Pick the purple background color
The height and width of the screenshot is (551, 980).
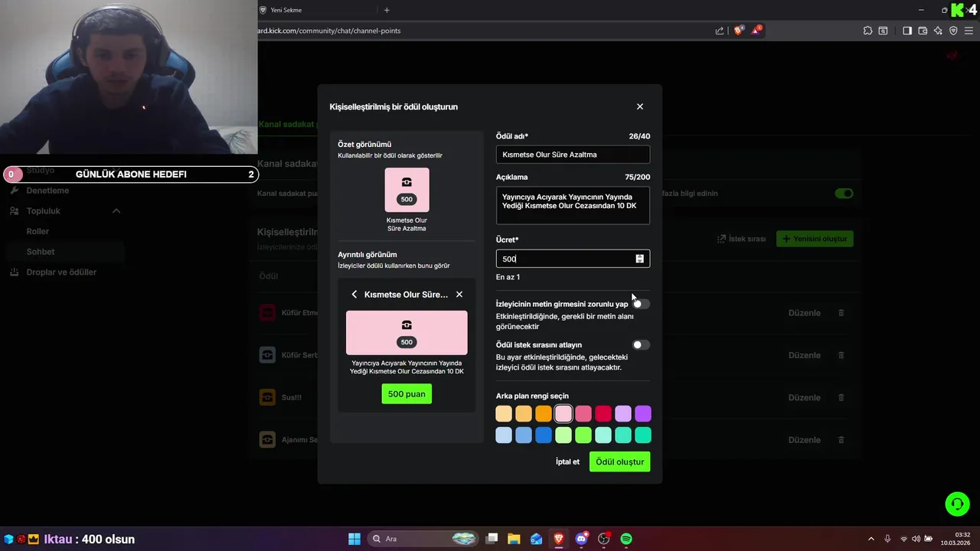tap(643, 414)
